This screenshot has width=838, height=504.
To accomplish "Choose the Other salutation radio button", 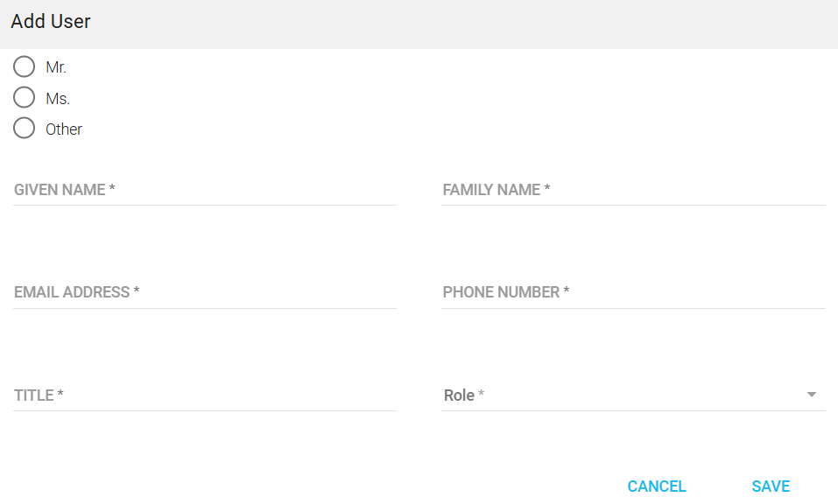I will point(25,129).
